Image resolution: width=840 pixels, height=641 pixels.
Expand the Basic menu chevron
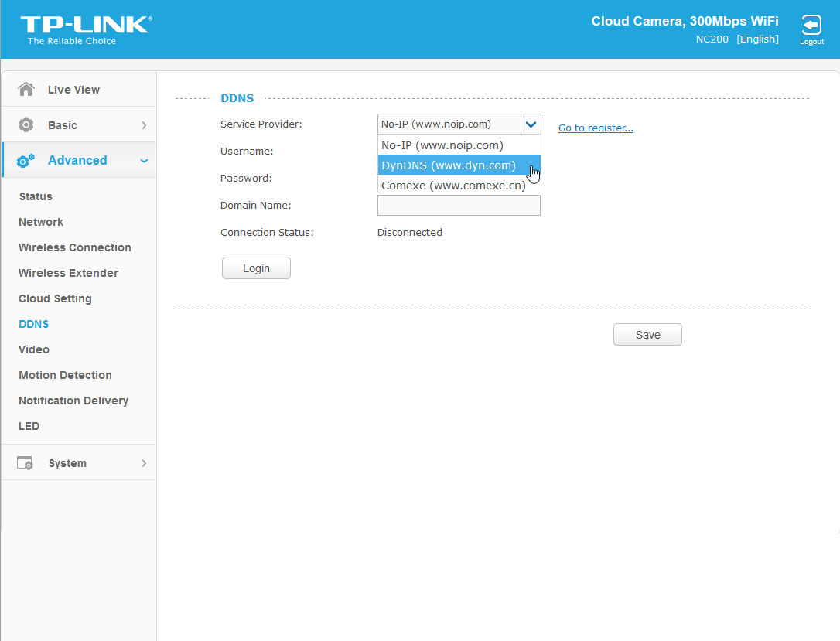pyautogui.click(x=144, y=125)
